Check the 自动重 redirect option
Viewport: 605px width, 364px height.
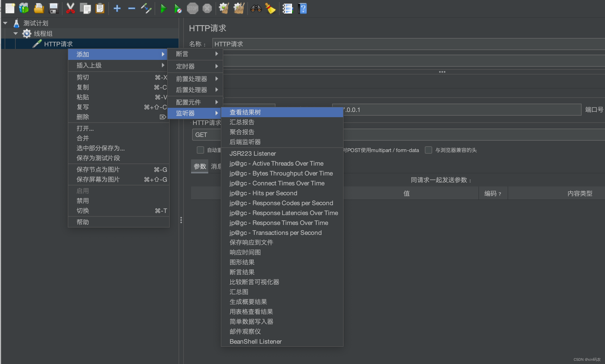click(200, 150)
